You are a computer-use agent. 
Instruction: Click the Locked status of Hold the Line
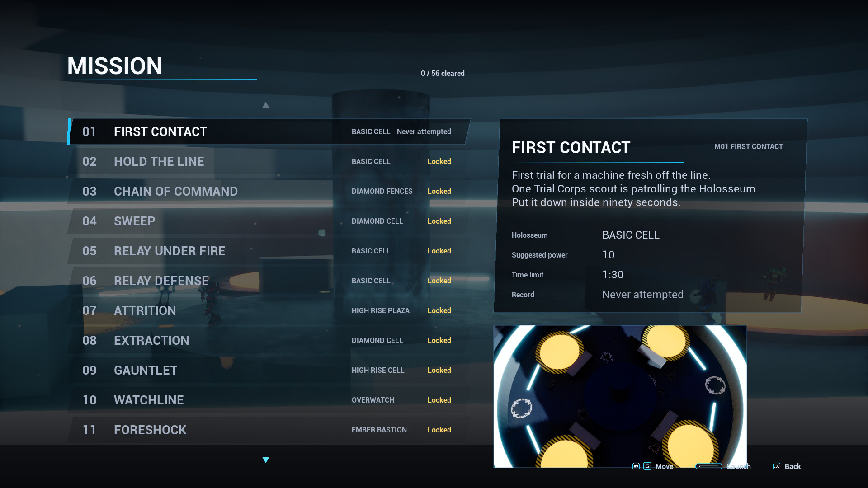coord(439,161)
